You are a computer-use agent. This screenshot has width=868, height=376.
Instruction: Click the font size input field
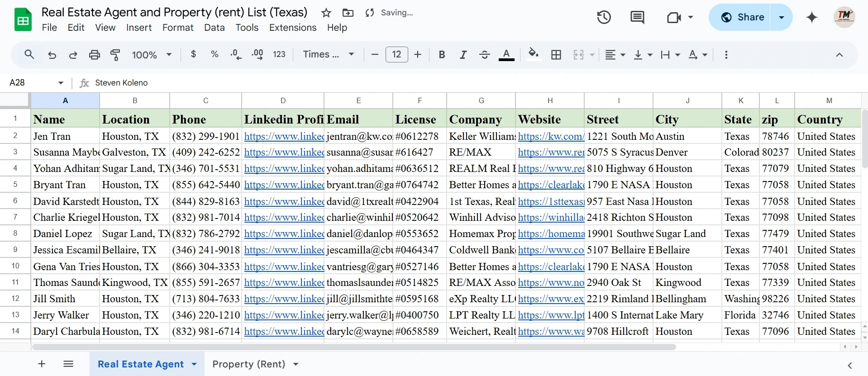click(396, 55)
